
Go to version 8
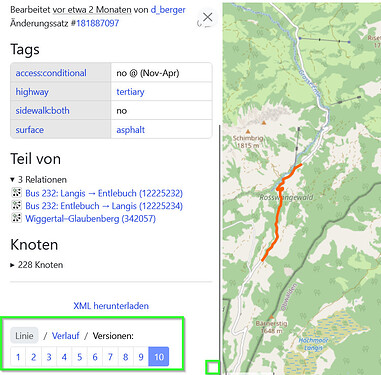pyautogui.click(x=125, y=357)
